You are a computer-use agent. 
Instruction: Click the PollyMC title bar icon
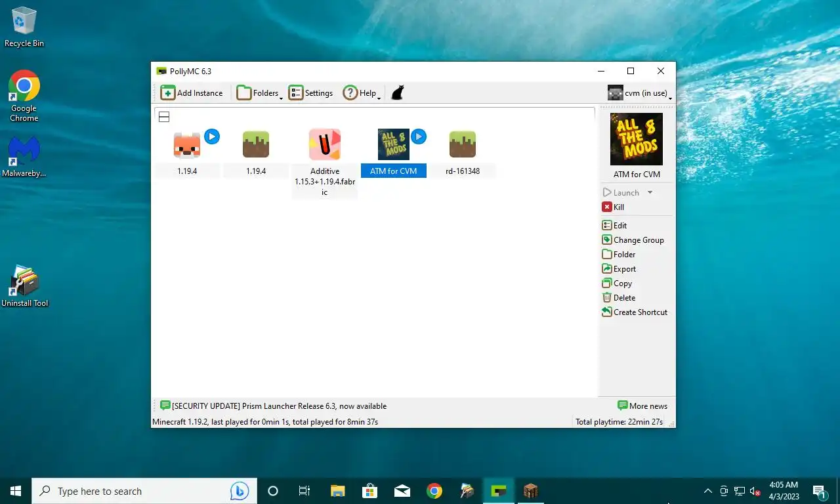tap(161, 71)
